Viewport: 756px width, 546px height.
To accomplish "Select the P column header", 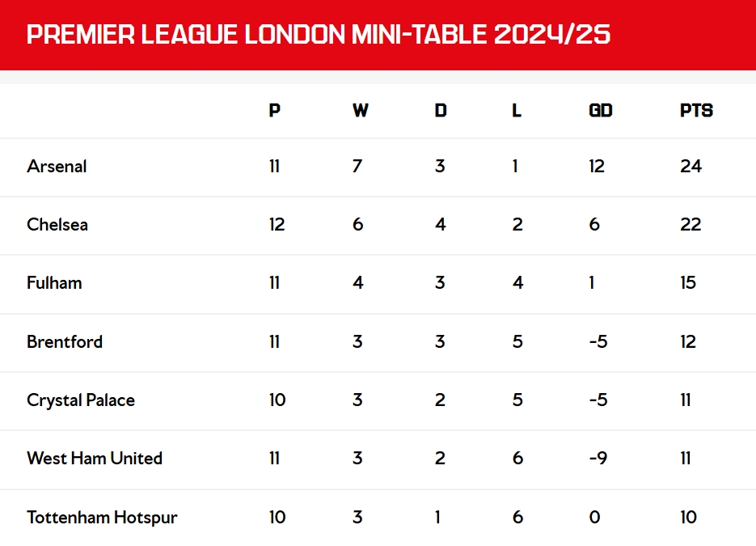I will [x=274, y=111].
